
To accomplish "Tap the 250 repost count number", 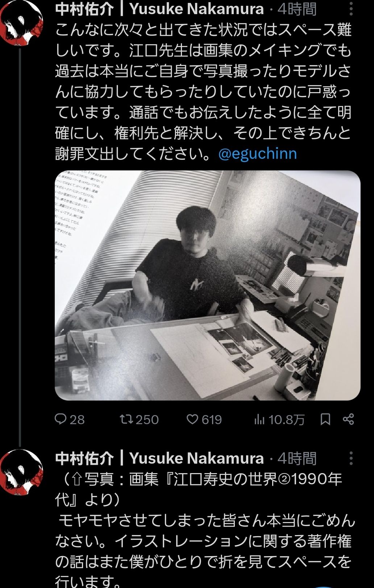I will tap(147, 420).
